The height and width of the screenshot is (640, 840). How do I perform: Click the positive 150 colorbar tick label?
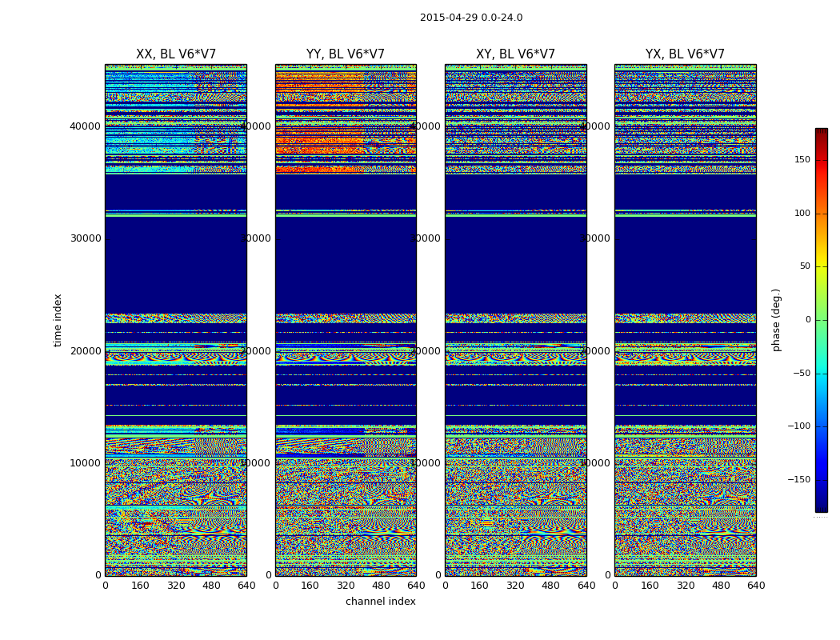[x=802, y=160]
